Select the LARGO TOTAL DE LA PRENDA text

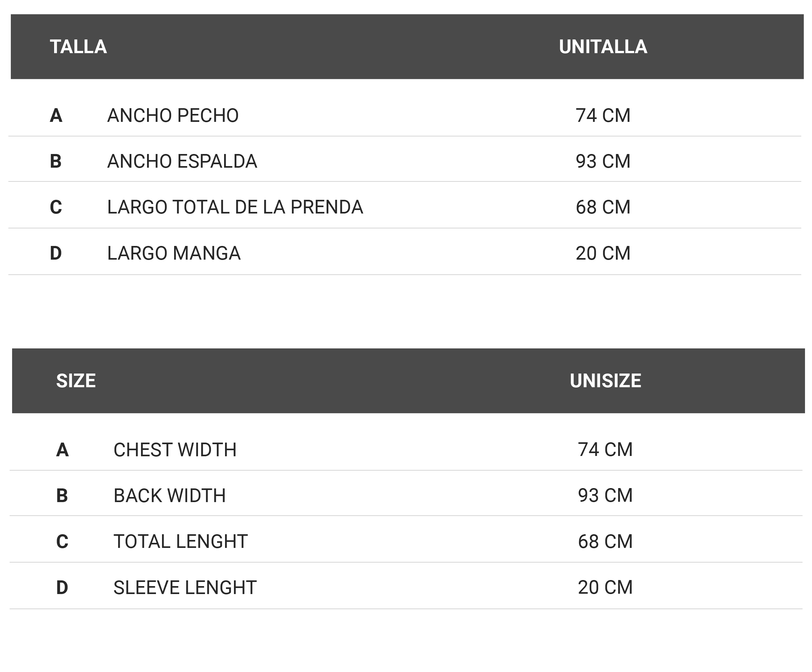coord(235,207)
